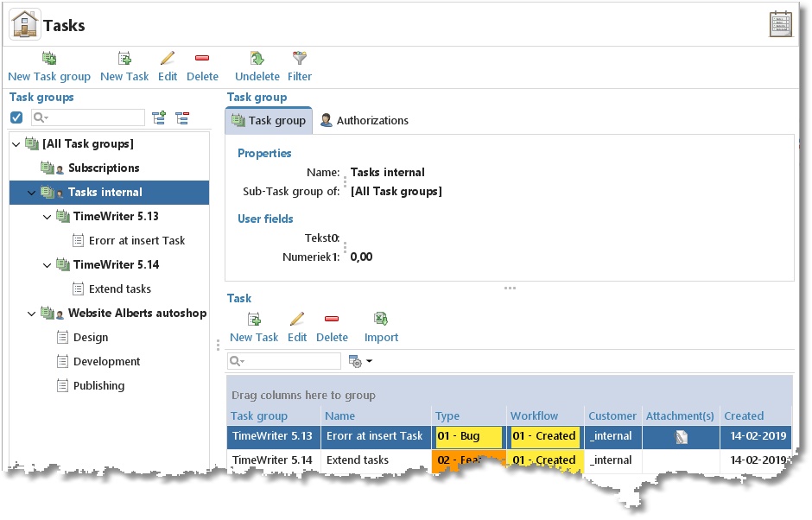Click the Undelete toolbar button
This screenshot has height=520, width=812.
click(x=257, y=67)
